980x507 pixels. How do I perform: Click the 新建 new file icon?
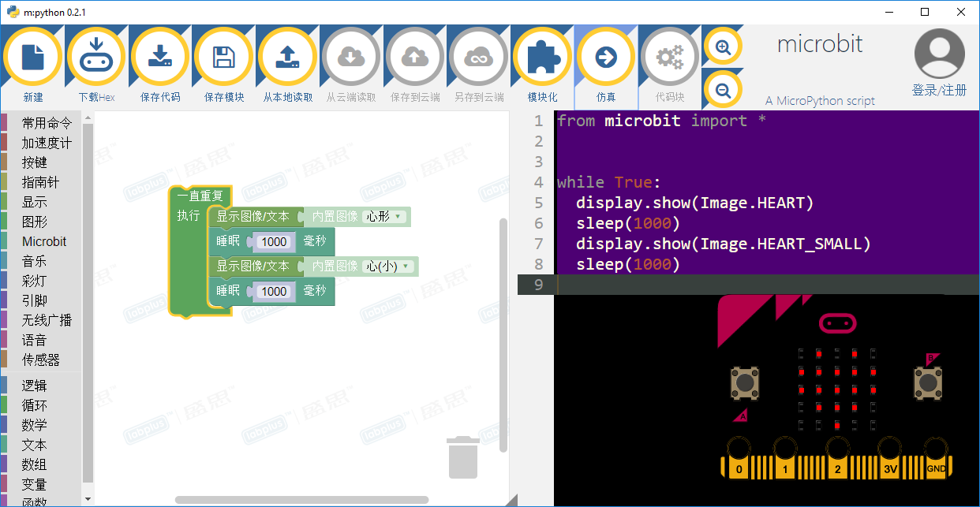click(x=33, y=57)
